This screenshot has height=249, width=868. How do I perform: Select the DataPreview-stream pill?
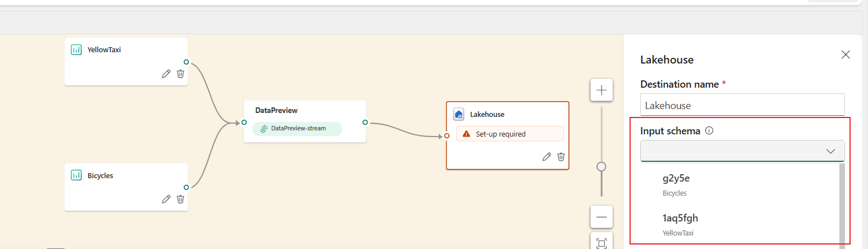297,129
